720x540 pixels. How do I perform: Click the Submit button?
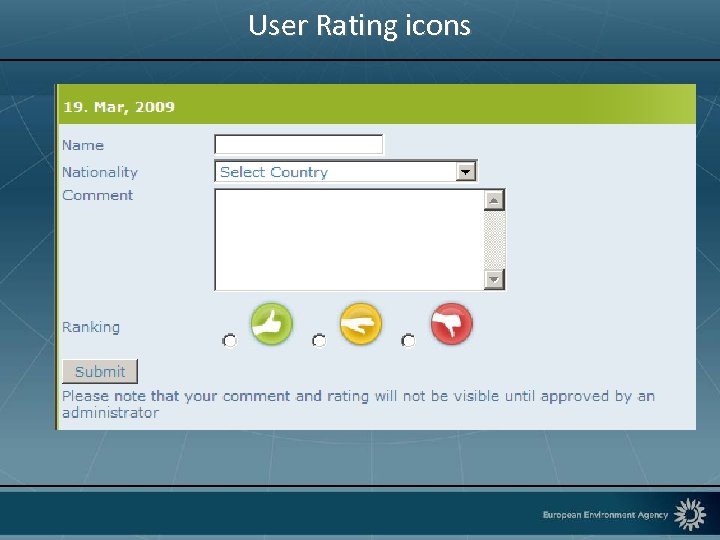[100, 371]
